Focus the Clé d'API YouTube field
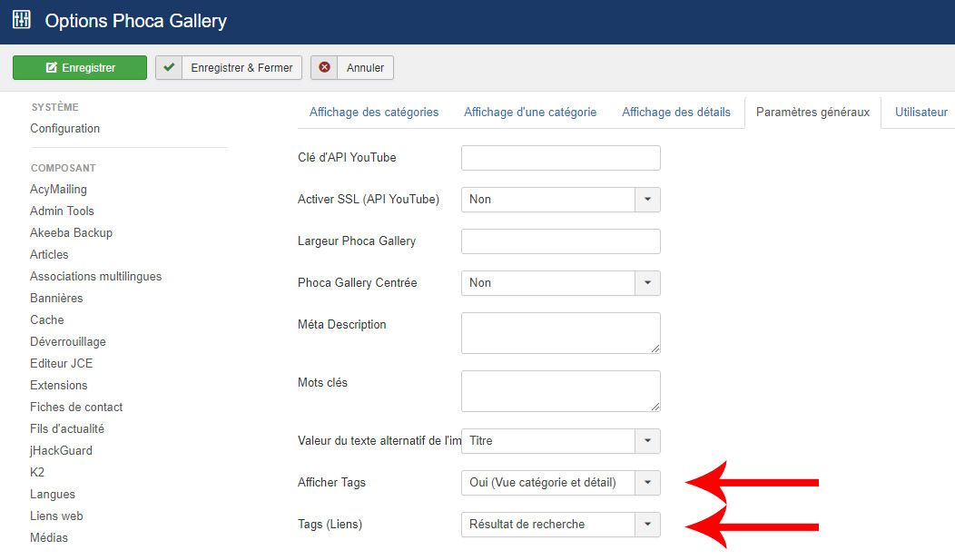955x560 pixels. coord(561,158)
